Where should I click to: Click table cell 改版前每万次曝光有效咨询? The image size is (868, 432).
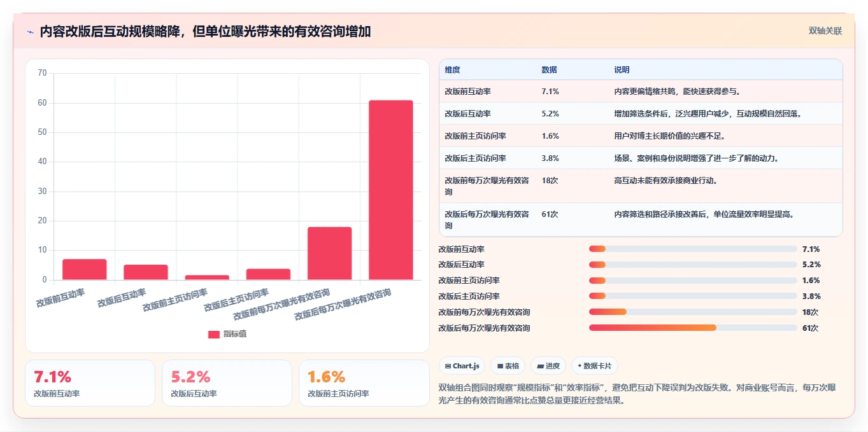tap(487, 186)
